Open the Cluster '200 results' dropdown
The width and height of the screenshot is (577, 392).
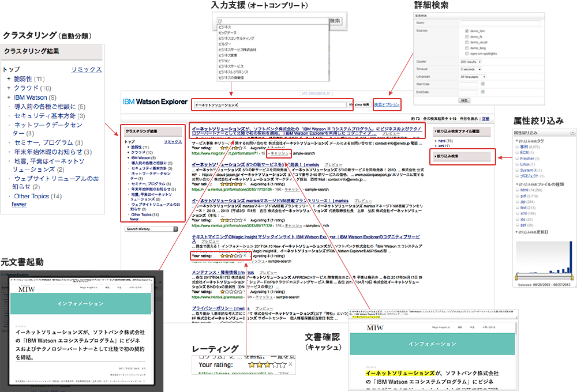[x=471, y=62]
